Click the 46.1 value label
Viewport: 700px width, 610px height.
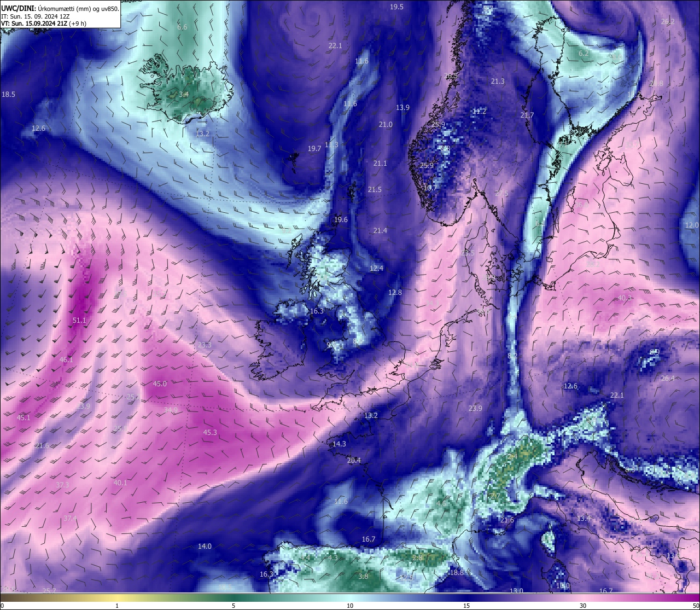66,359
